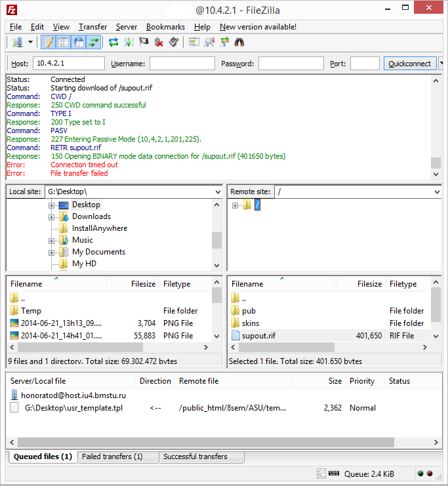The width and height of the screenshot is (448, 486).
Task: Toggle the local directory tree display
Action: pos(64,42)
